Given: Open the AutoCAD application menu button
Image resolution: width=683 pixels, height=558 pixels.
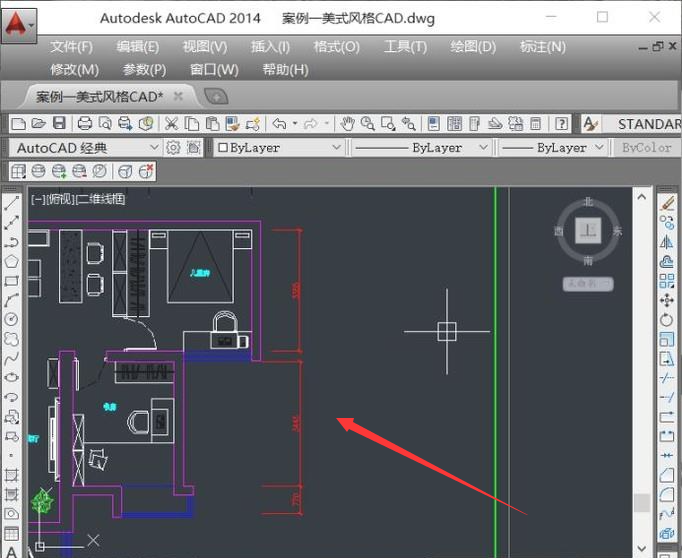Looking at the screenshot, I should (19, 24).
